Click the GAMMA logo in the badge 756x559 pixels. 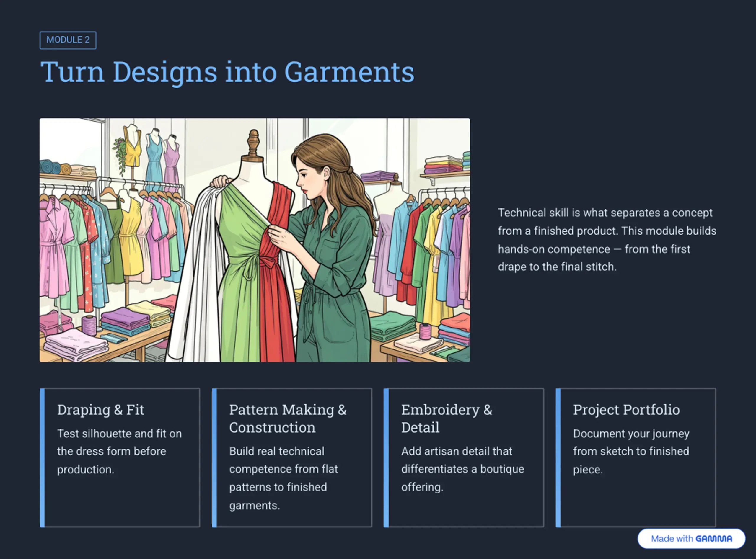coord(714,539)
